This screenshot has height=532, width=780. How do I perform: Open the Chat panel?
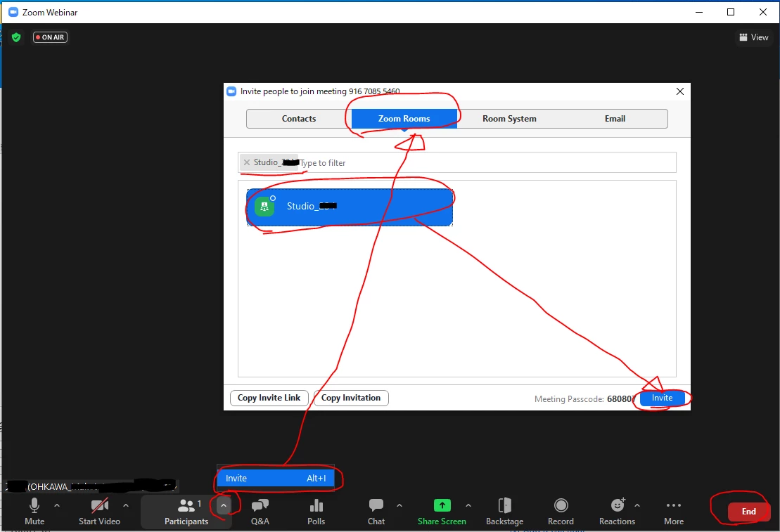click(x=376, y=511)
